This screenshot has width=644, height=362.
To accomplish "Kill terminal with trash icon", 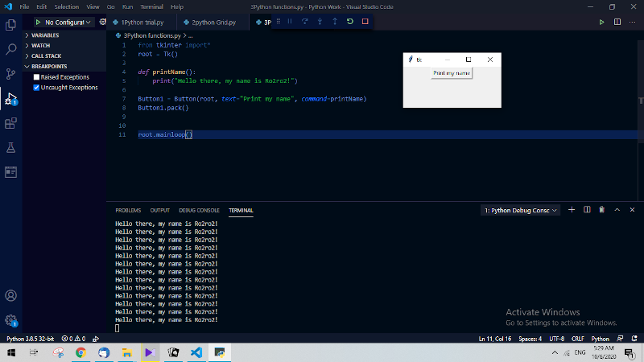I will coord(601,210).
